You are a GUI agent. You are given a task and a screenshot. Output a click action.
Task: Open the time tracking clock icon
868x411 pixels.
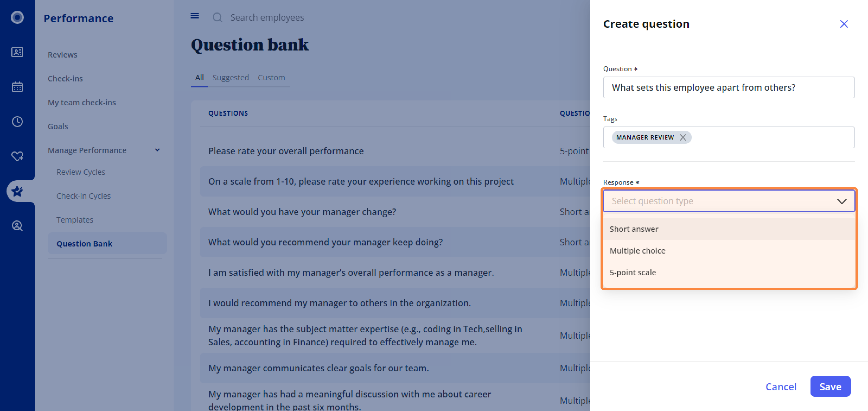(17, 121)
